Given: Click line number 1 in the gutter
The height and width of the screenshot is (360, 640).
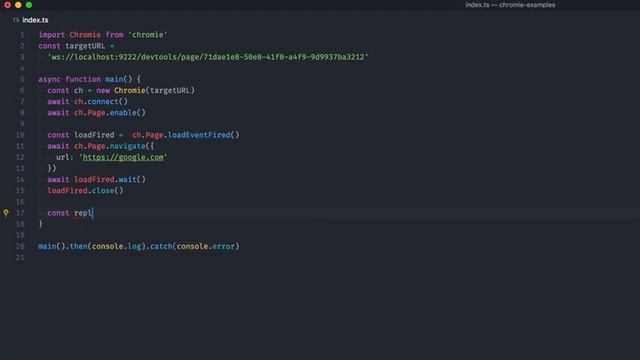Looking at the screenshot, I should point(22,35).
